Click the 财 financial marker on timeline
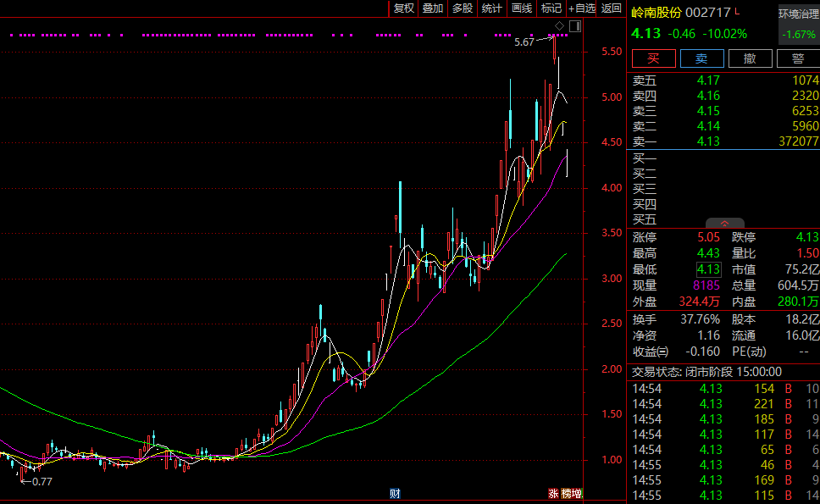This screenshot has height=504, width=820. click(x=395, y=493)
